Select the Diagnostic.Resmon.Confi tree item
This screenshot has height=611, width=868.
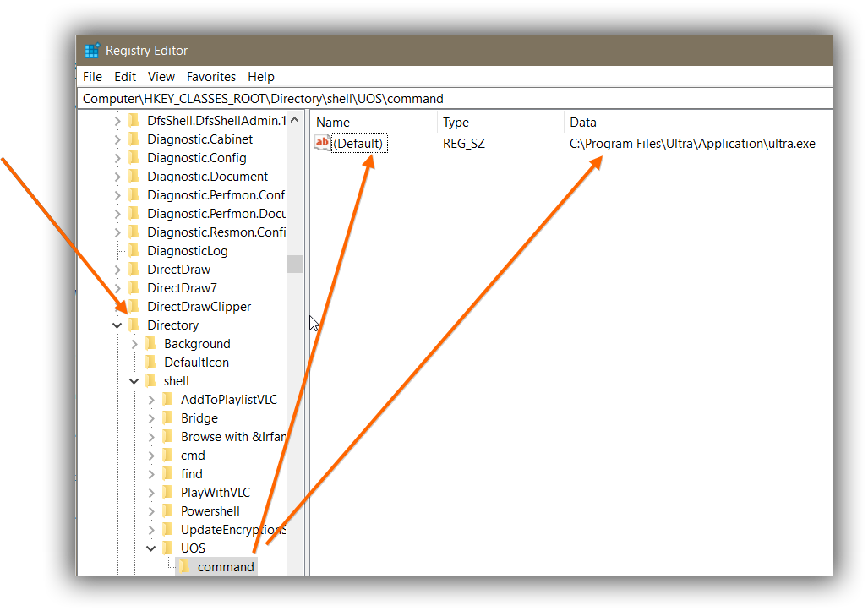point(216,232)
